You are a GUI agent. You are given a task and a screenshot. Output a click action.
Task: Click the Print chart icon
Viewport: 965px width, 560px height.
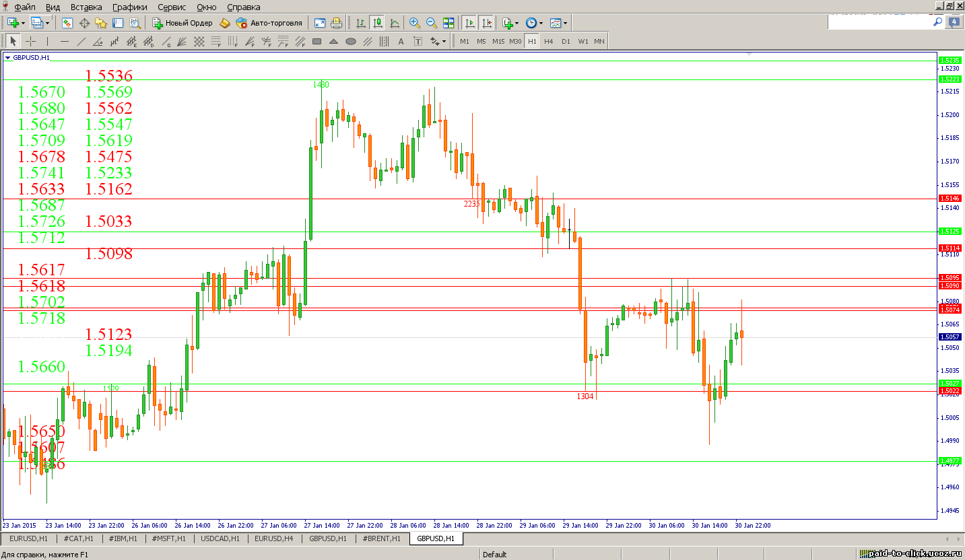[337, 23]
